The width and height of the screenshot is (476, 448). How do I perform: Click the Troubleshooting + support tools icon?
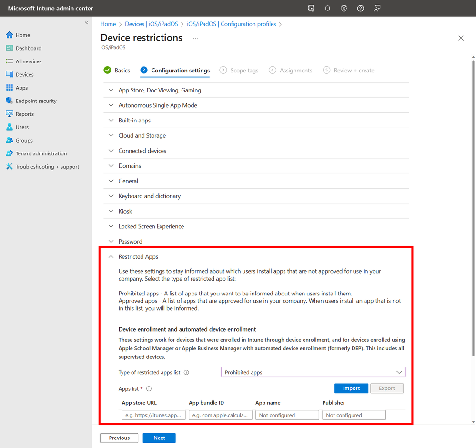point(10,166)
